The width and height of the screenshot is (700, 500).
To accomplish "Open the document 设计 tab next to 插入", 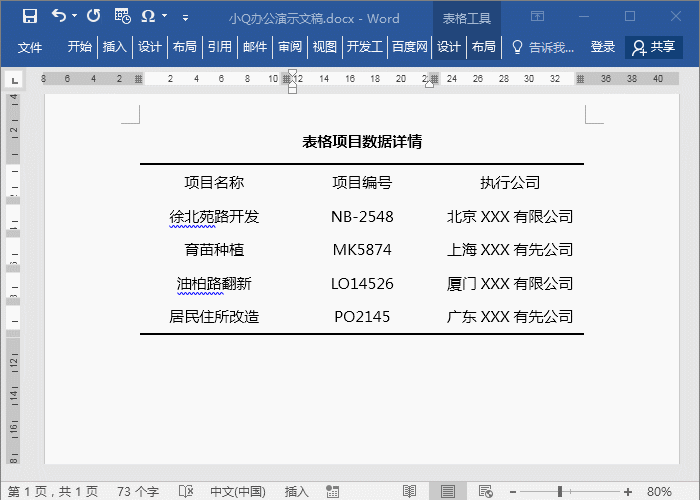I will coord(149,47).
